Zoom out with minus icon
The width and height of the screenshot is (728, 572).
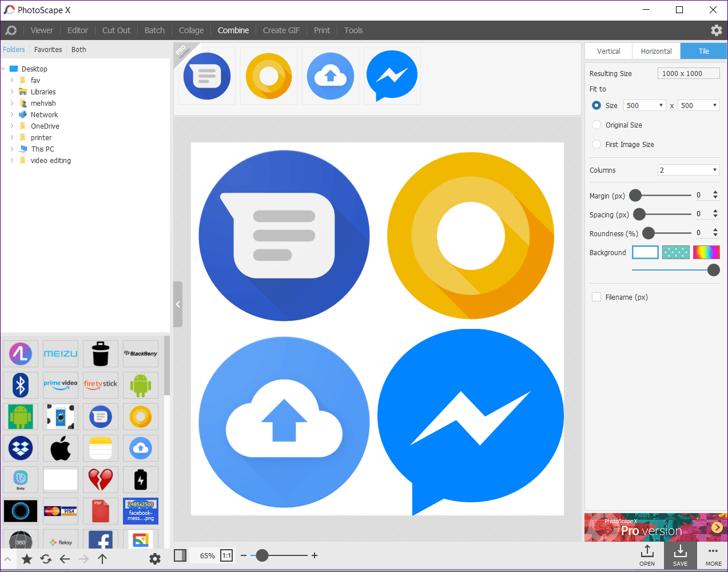(244, 555)
